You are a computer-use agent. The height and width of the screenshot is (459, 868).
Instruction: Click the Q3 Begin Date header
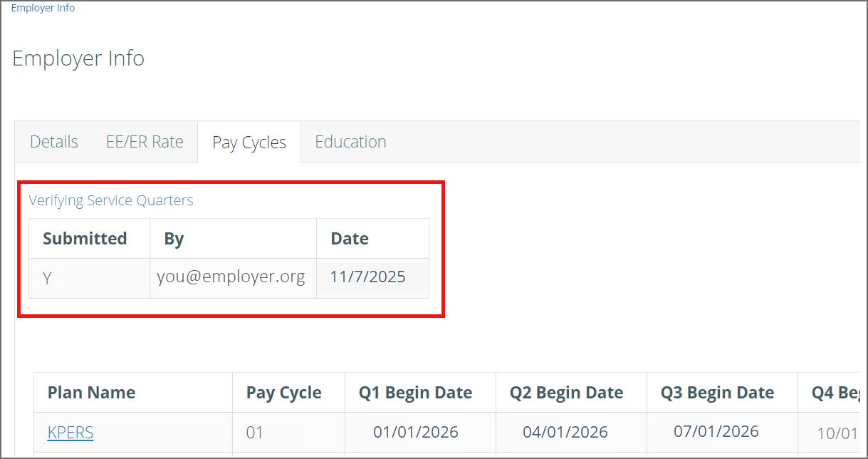pyautogui.click(x=717, y=393)
